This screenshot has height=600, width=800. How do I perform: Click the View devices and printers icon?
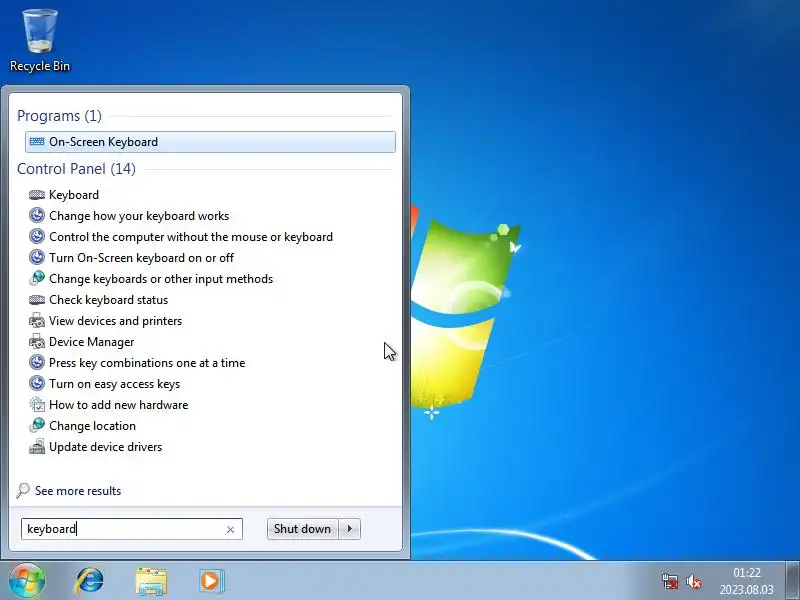tap(37, 320)
